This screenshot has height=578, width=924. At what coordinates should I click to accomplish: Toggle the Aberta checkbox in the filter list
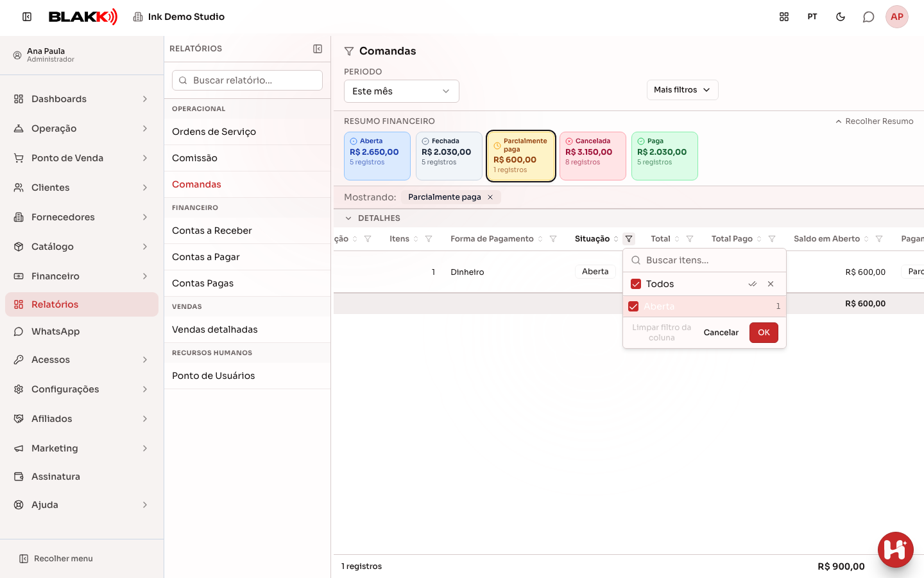633,306
